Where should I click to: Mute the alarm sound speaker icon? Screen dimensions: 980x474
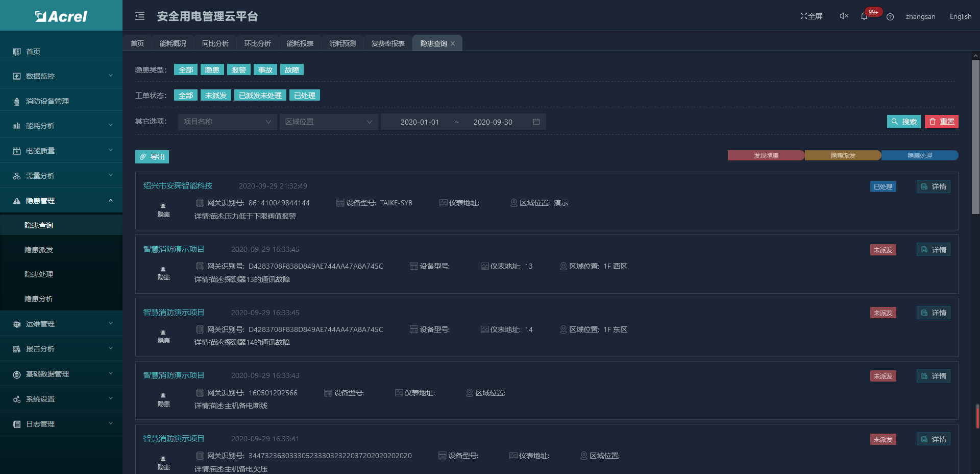[x=844, y=16]
